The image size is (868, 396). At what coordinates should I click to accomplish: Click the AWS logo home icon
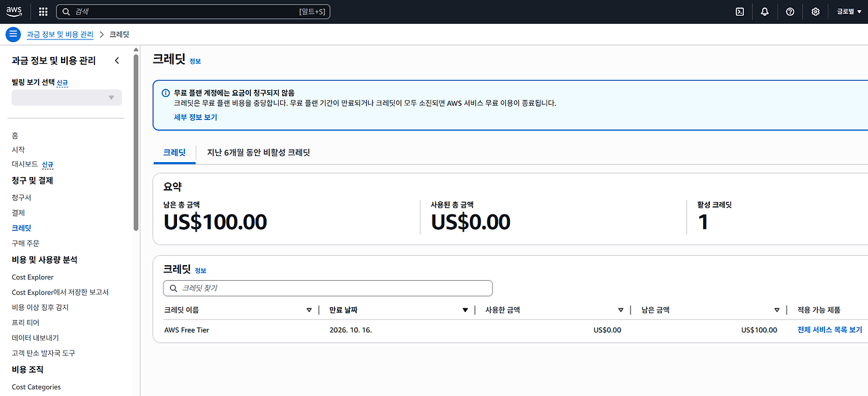coord(14,12)
